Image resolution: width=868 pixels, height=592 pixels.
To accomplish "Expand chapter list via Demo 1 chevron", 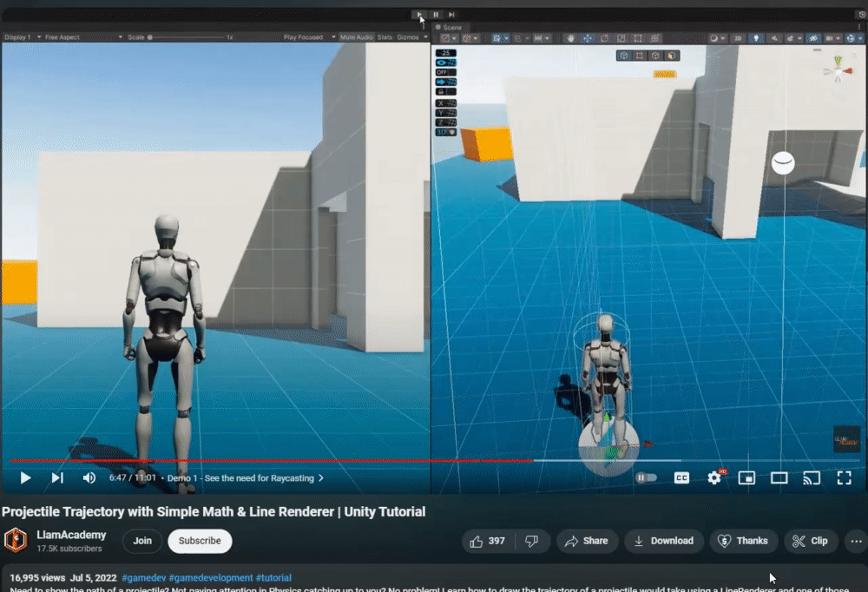I will point(321,478).
